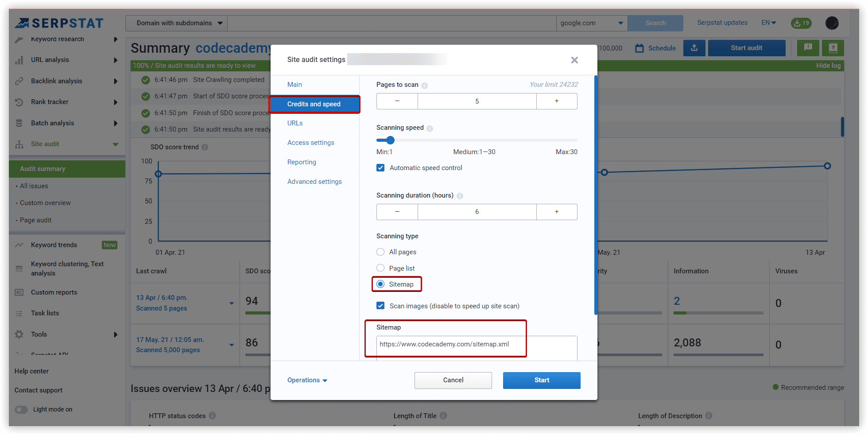Viewport: 868px width, 435px height.
Task: Click the Scanning speed info icon
Action: pos(430,128)
